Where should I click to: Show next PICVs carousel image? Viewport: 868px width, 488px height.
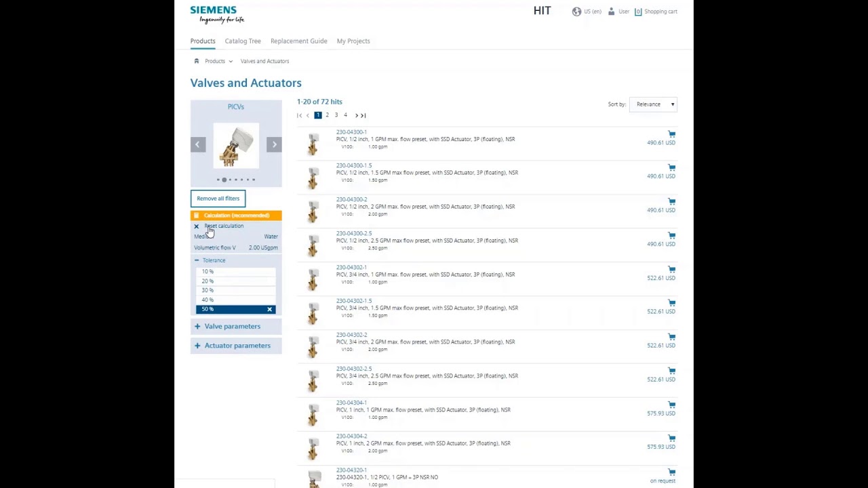point(274,144)
